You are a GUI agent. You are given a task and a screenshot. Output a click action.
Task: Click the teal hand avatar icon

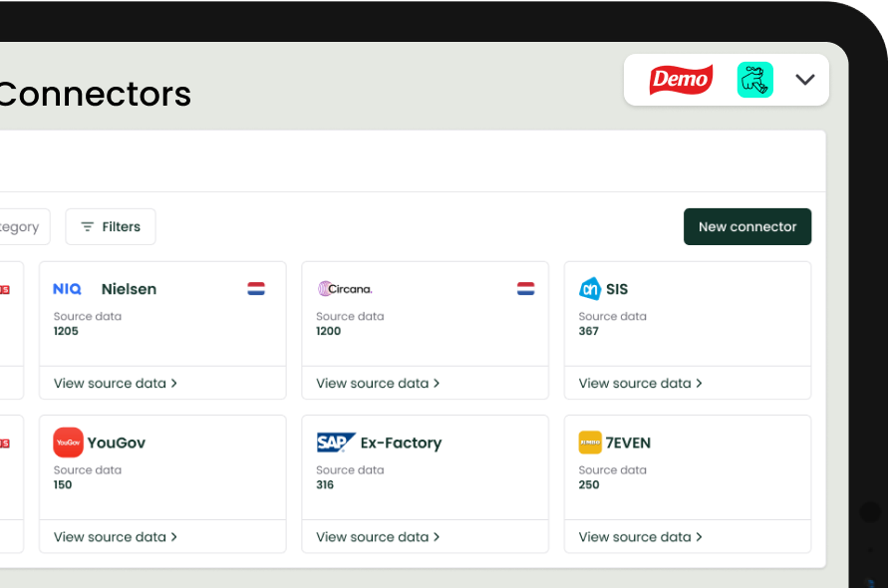pyautogui.click(x=755, y=80)
